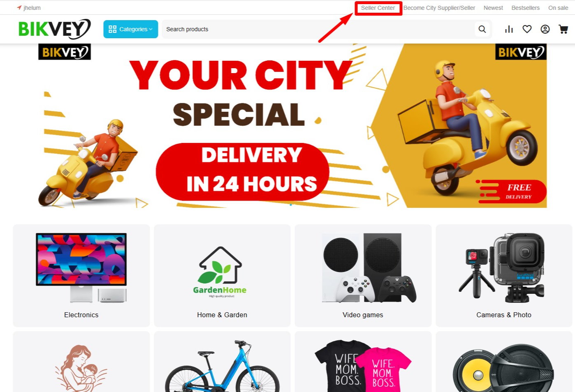575x392 pixels.
Task: Open the user account icon
Action: [x=545, y=29]
